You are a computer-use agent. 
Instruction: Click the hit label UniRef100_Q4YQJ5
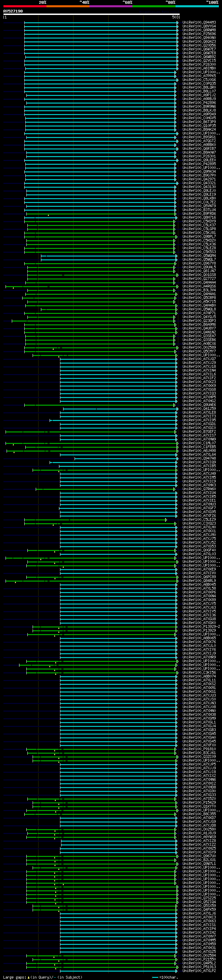pyautogui.click(x=199, y=316)
